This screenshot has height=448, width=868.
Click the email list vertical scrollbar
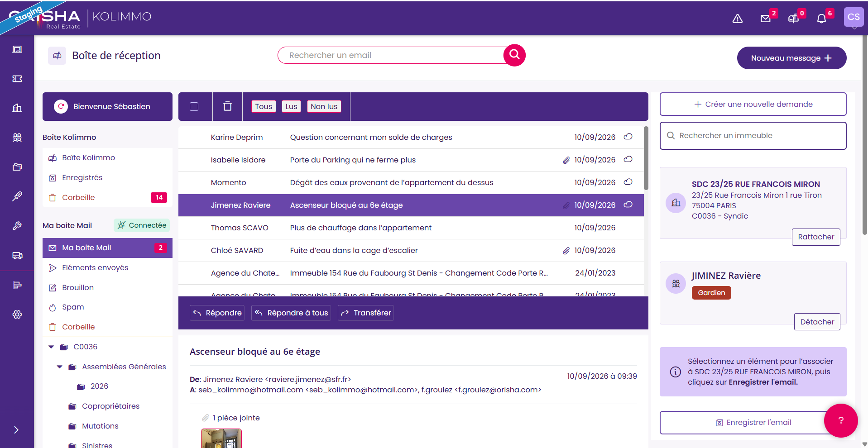click(x=646, y=158)
